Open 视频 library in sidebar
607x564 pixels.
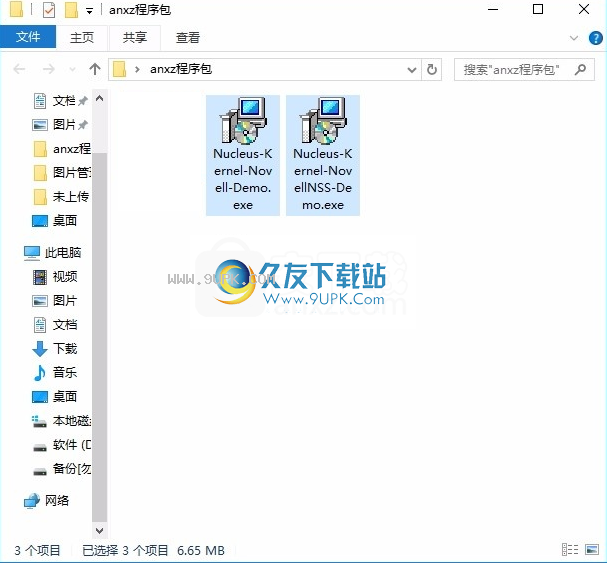[55, 277]
